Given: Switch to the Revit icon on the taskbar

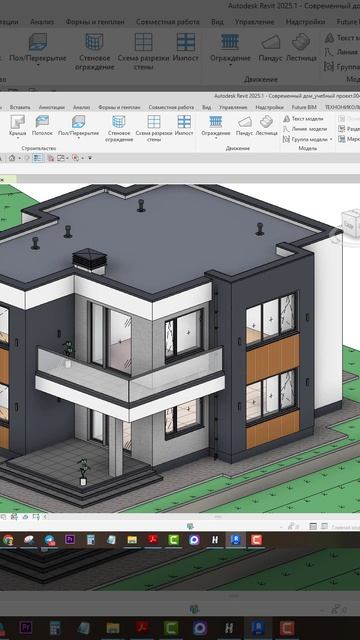Looking at the screenshot, I should [236, 540].
